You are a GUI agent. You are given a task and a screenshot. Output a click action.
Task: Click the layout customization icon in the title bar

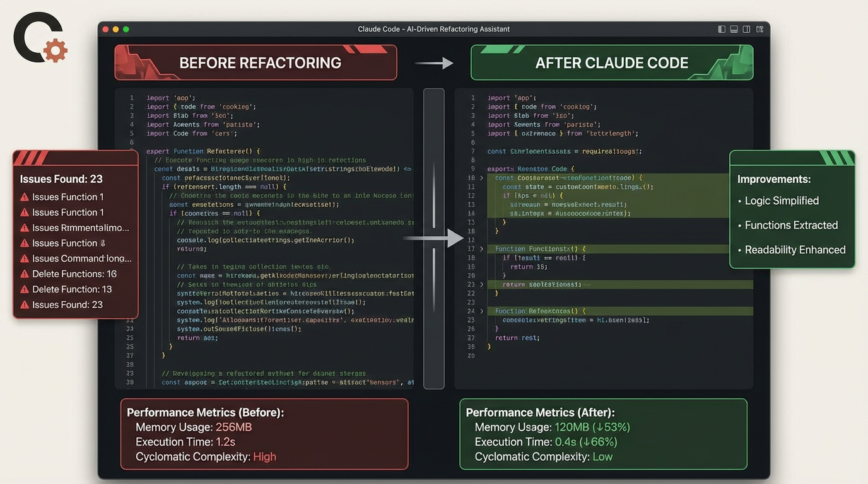759,28
